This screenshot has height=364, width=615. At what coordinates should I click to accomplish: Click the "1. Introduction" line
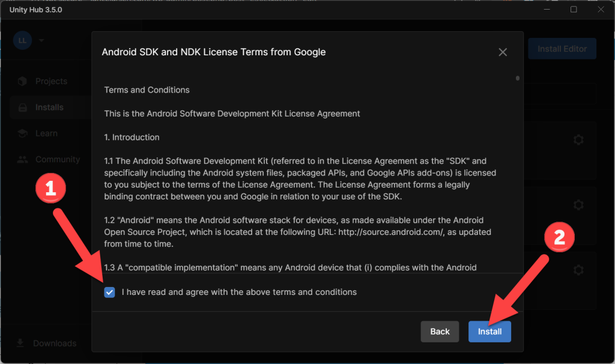coord(132,138)
